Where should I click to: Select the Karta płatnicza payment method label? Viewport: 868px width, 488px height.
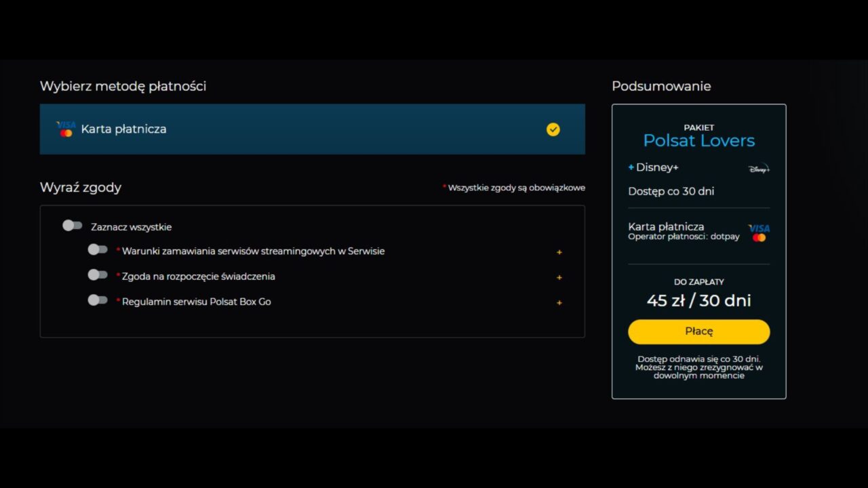point(123,129)
